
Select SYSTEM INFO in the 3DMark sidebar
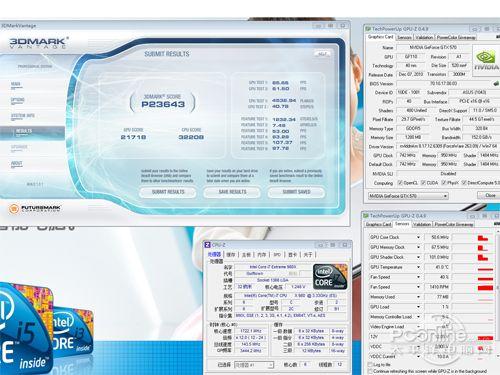tap(22, 116)
